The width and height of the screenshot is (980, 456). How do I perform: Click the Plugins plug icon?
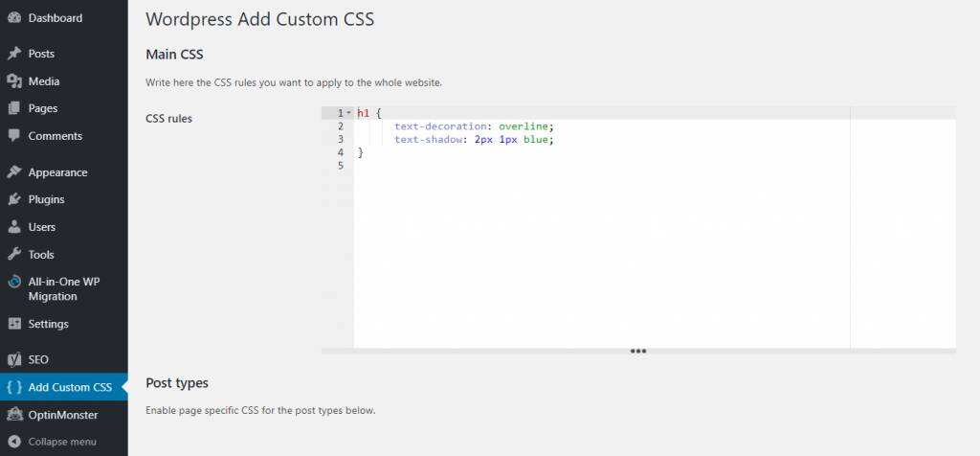(x=14, y=200)
